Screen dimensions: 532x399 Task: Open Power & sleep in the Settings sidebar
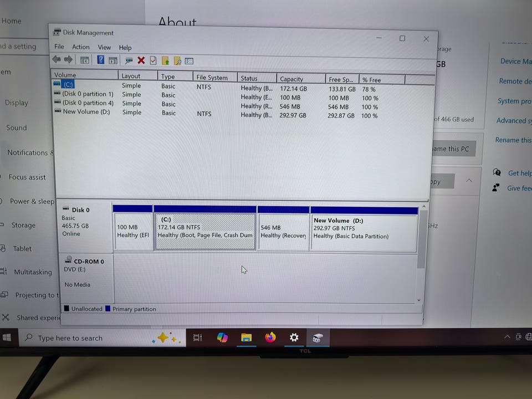32,201
